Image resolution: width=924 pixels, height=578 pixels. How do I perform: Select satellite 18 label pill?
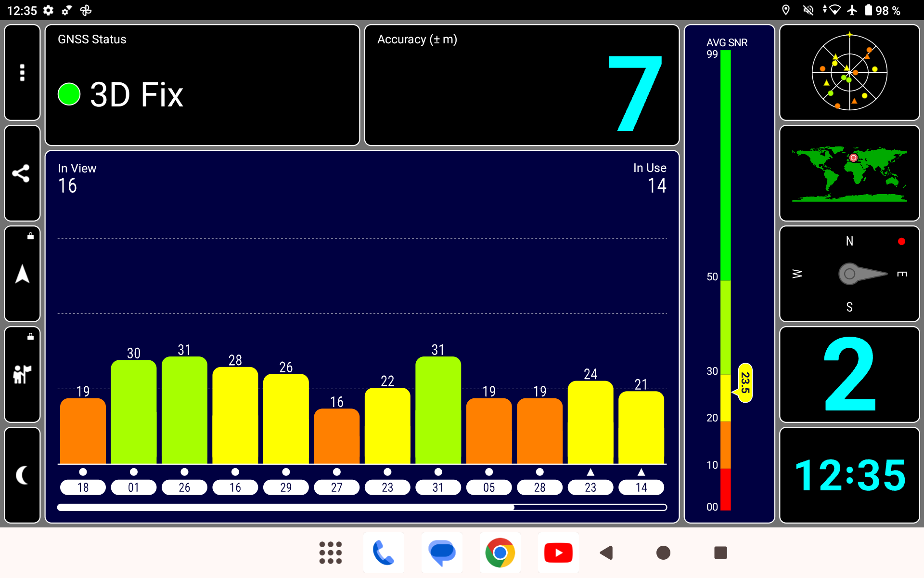tap(83, 487)
